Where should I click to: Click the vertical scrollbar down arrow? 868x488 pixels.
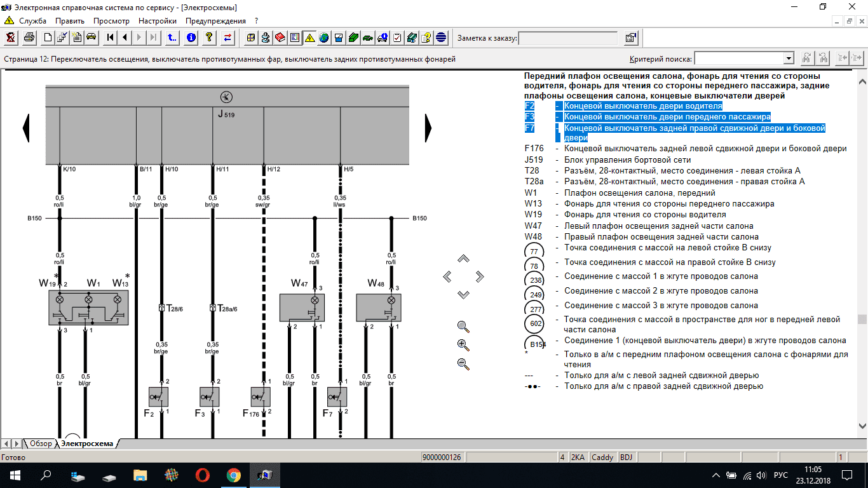point(862,426)
